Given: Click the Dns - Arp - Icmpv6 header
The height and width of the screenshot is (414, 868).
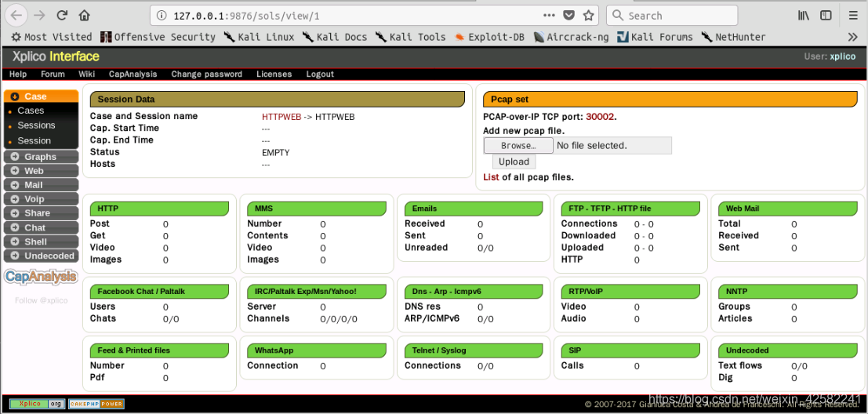Looking at the screenshot, I should click(474, 291).
